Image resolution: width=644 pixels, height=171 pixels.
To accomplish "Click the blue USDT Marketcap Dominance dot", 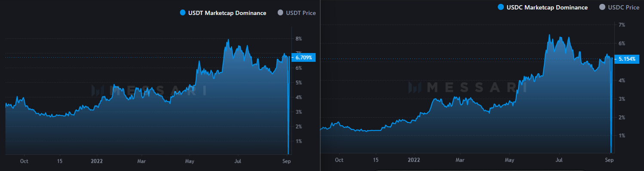I will click(183, 13).
